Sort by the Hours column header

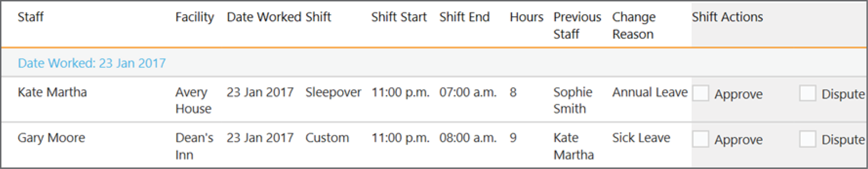526,17
